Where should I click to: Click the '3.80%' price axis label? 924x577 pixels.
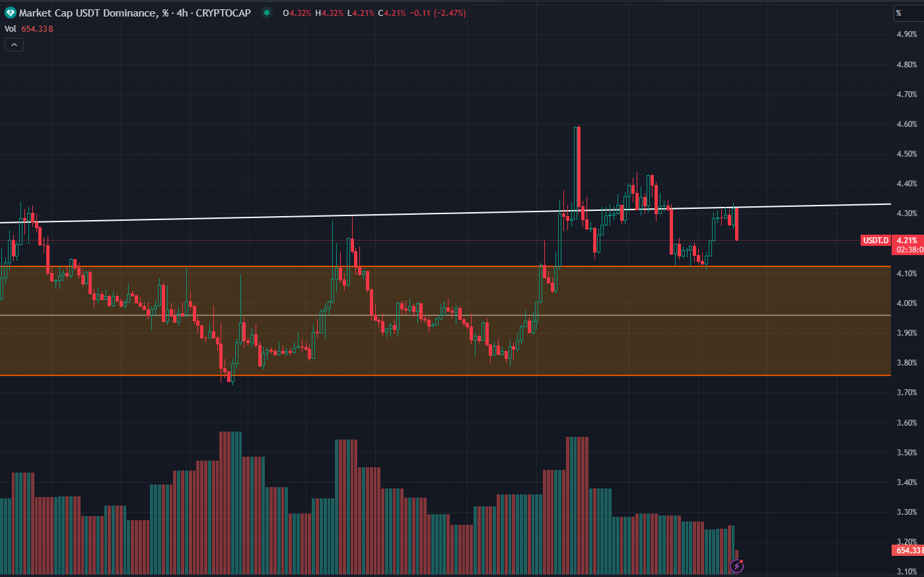coord(906,363)
